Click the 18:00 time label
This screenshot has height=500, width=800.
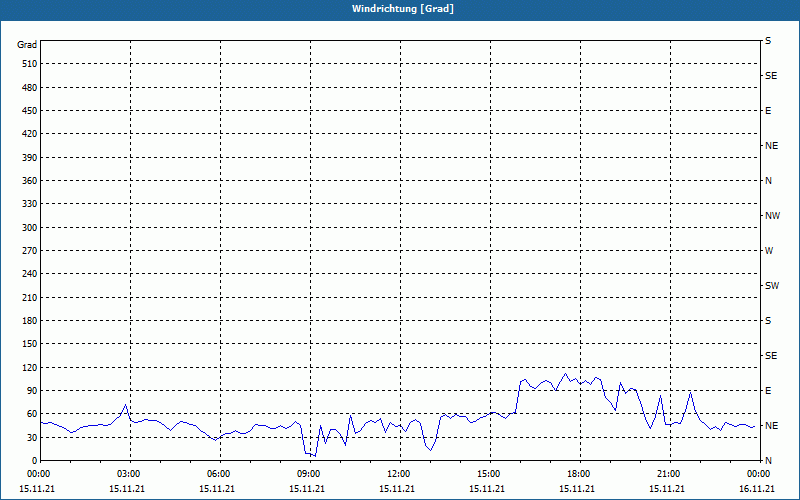580,473
